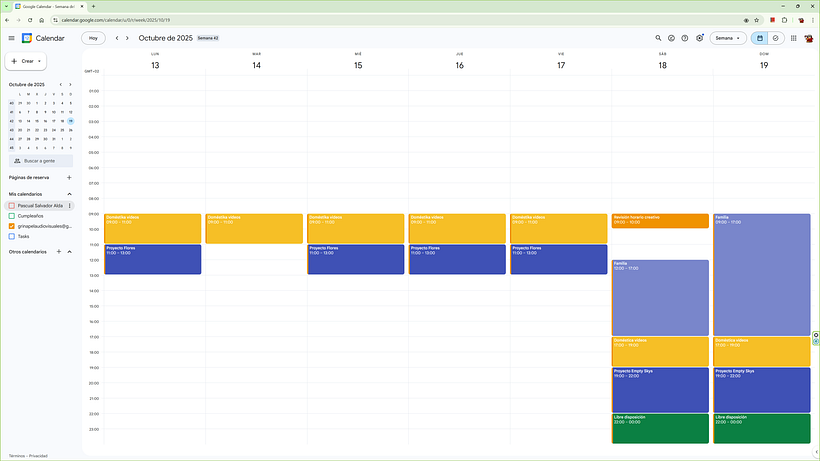Open the settings gear icon

[699, 38]
